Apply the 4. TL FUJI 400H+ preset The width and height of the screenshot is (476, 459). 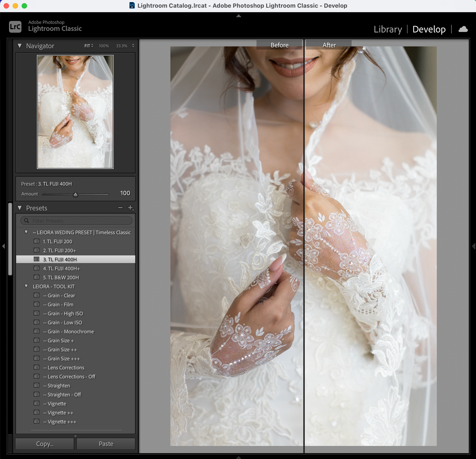[x=61, y=268]
